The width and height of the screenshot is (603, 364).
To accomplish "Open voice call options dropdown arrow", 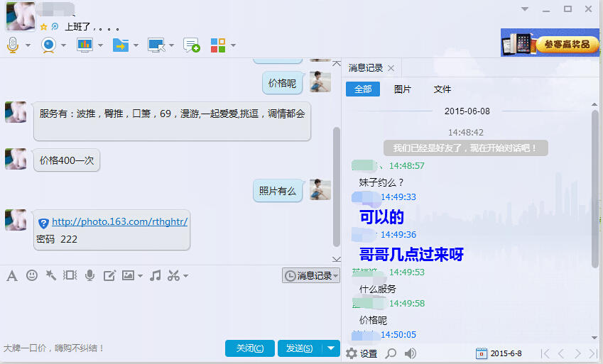I will [28, 45].
